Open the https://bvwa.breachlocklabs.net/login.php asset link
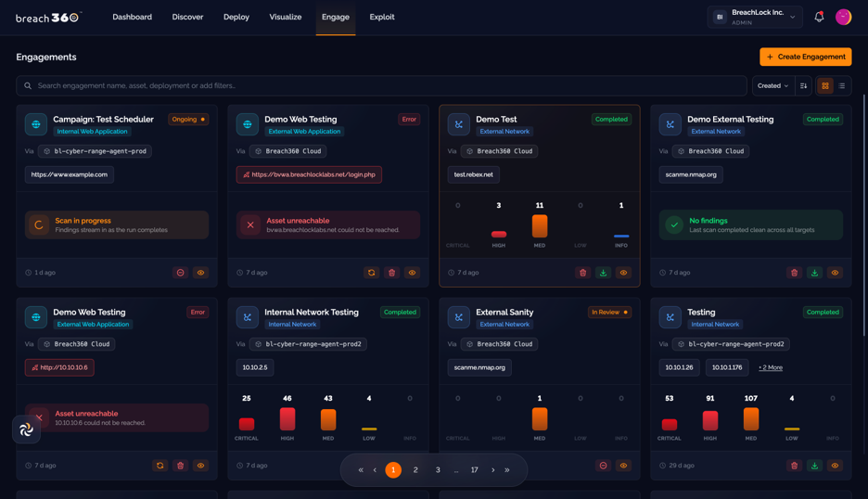 pyautogui.click(x=309, y=174)
